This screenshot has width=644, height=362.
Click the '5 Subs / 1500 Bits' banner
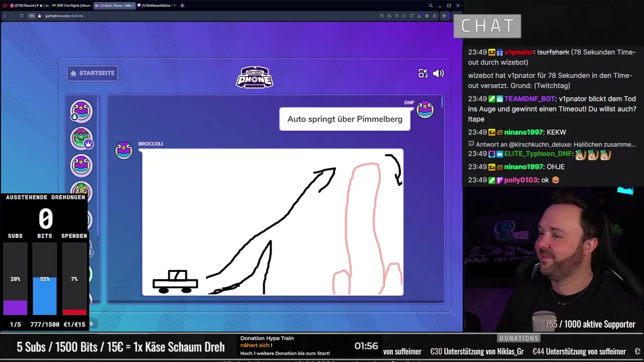(x=121, y=347)
